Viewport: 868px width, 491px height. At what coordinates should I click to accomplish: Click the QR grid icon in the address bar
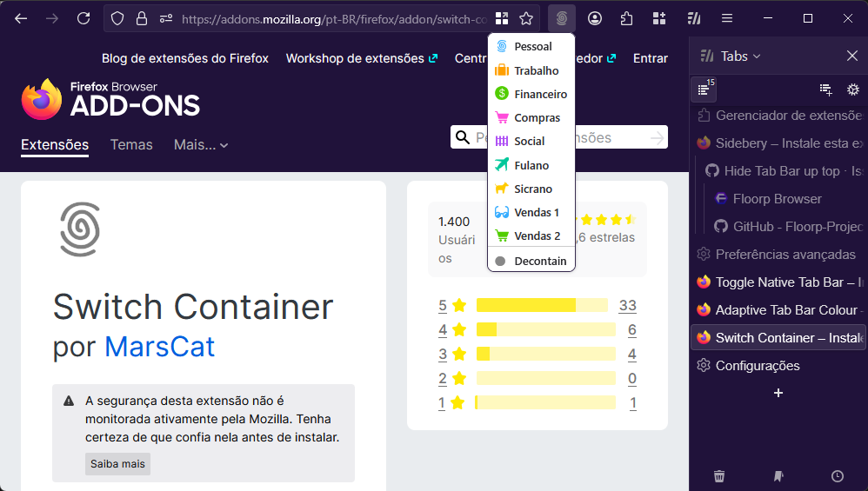[502, 19]
